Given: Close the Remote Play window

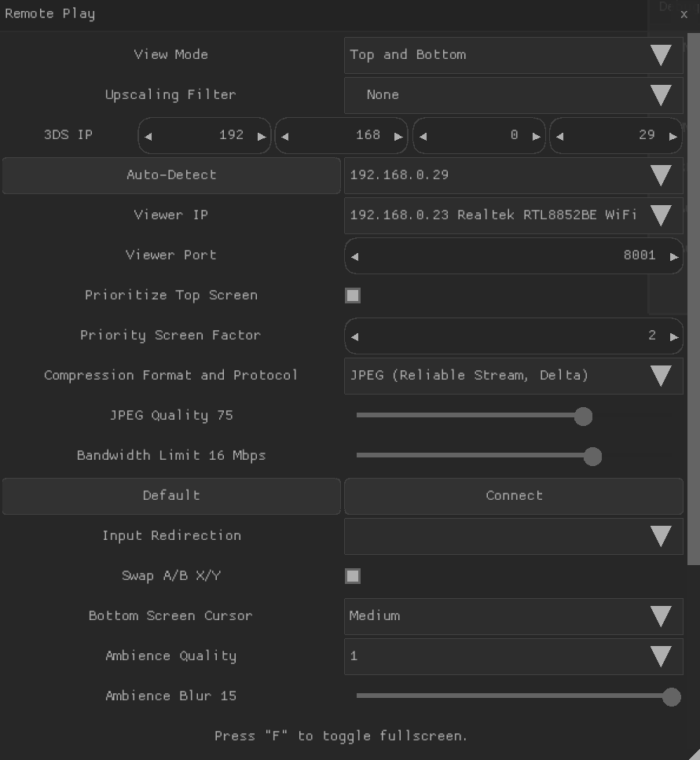Looking at the screenshot, I should (684, 14).
